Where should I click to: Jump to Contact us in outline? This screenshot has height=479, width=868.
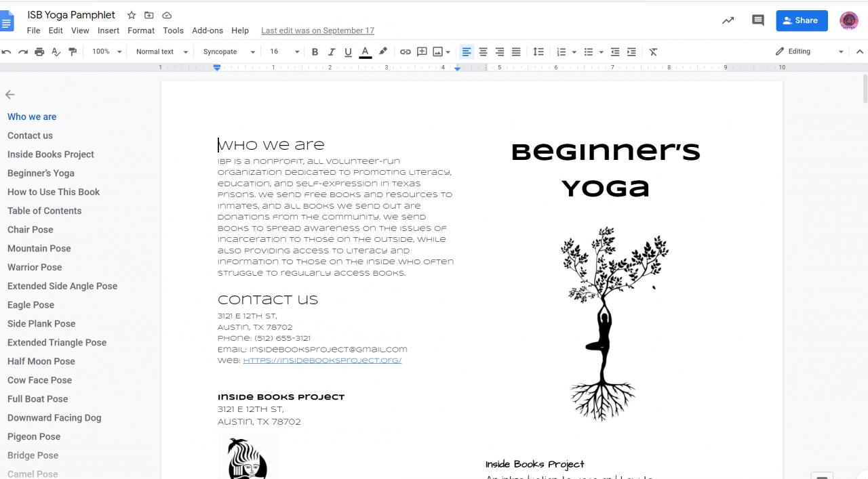(30, 136)
